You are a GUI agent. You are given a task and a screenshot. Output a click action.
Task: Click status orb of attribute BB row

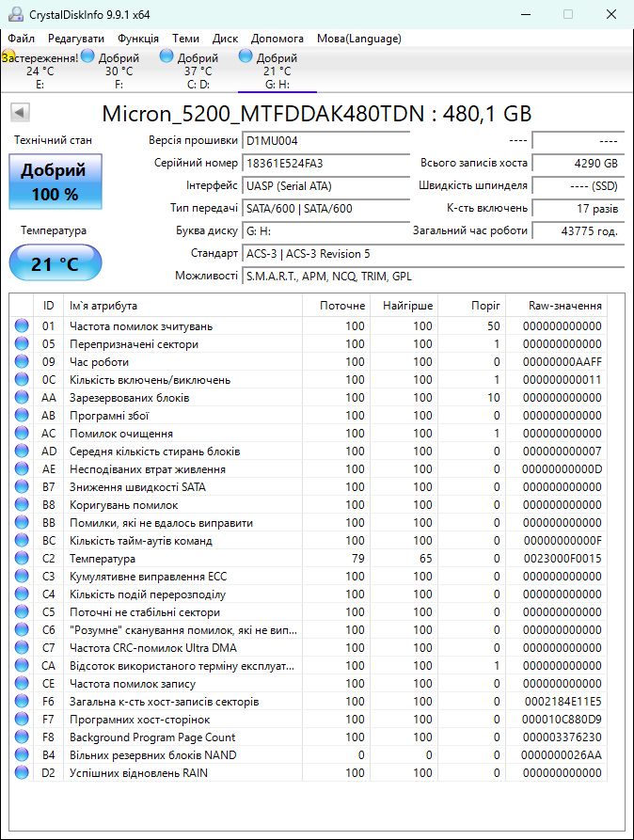[x=22, y=522]
